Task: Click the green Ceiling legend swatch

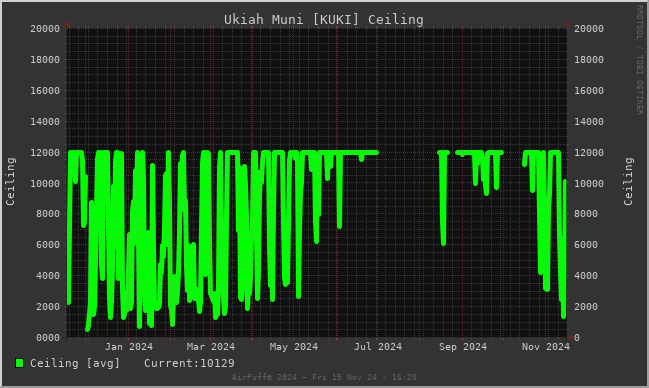Action: pyautogui.click(x=19, y=363)
